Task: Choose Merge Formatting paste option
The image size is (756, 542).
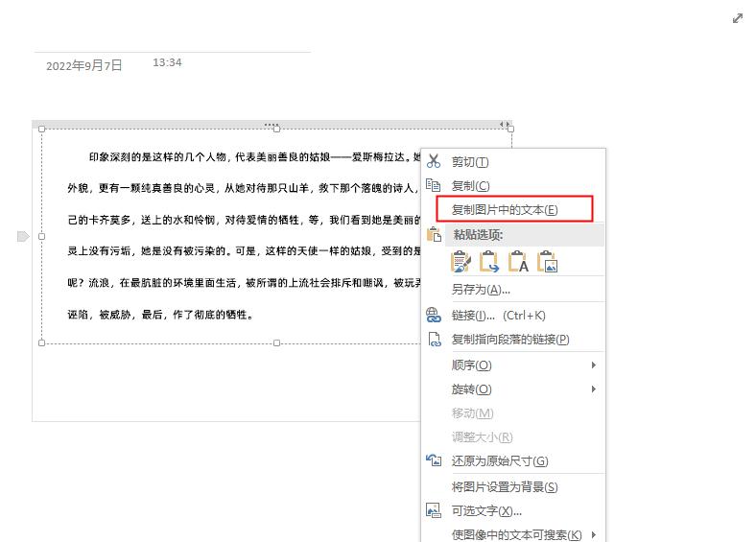Action: [x=489, y=261]
